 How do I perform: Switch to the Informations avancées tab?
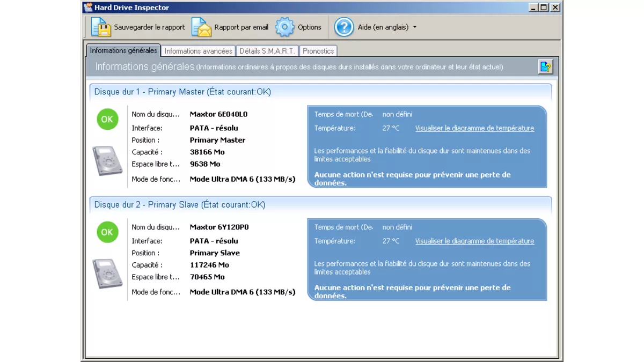pos(199,50)
